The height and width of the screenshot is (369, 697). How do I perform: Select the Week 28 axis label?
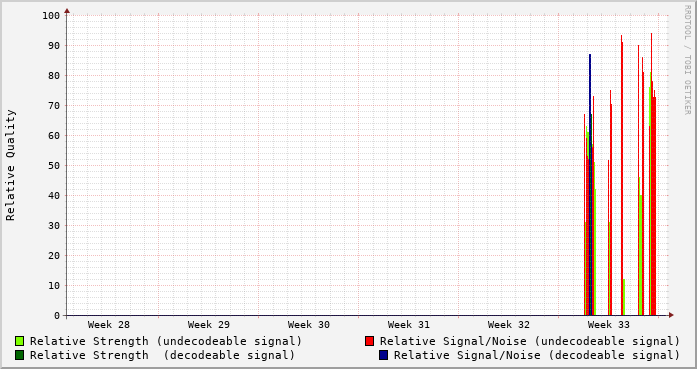108,325
